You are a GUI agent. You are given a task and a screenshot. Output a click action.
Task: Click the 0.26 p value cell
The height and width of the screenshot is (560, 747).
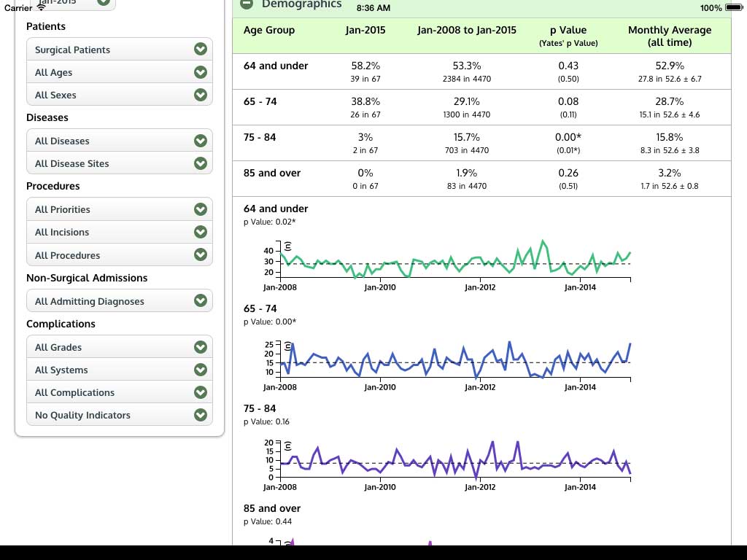(568, 173)
